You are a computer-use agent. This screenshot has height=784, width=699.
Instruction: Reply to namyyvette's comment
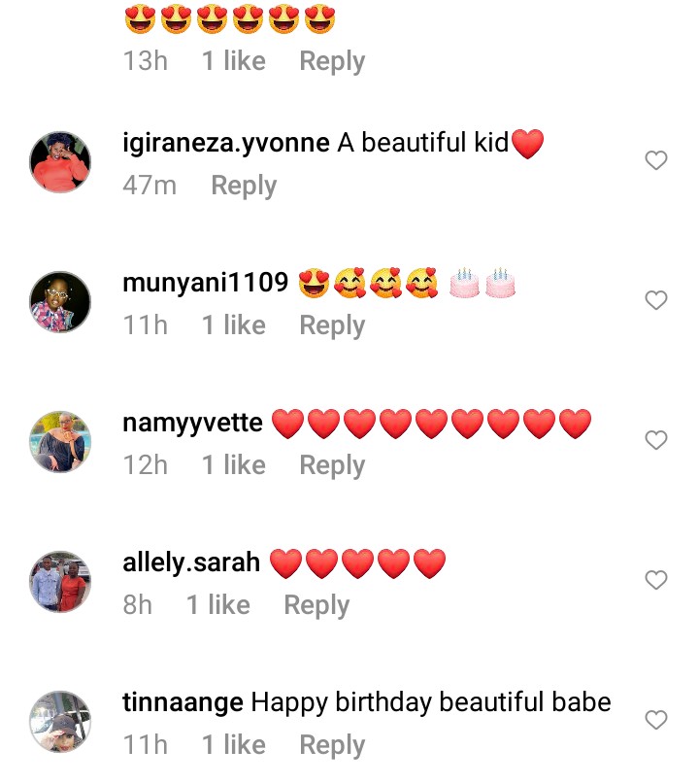tap(332, 465)
